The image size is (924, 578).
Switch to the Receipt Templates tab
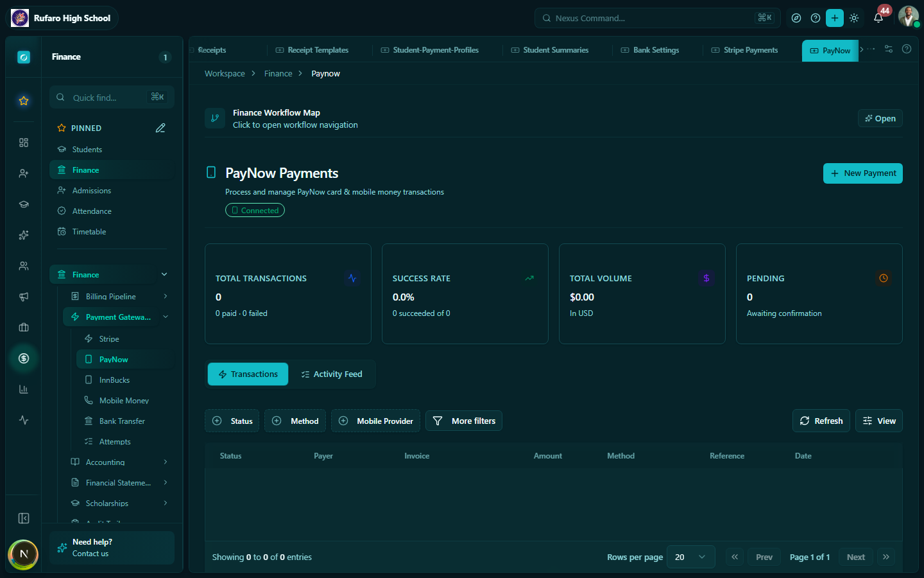tap(312, 50)
